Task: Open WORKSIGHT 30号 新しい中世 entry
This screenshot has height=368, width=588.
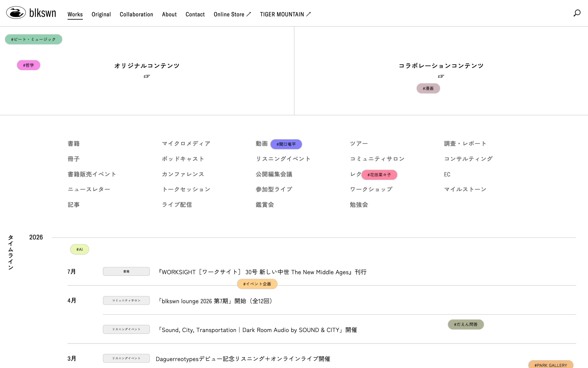Action: [x=262, y=272]
